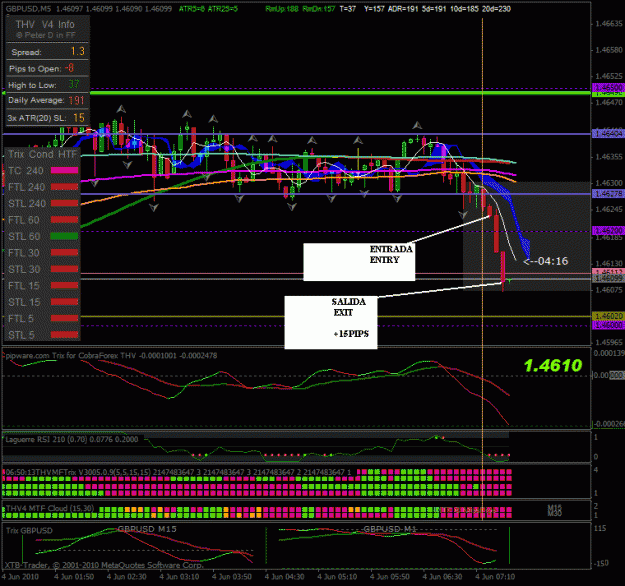The height and width of the screenshot is (586, 625).
Task: Click the 4 Jun 07:10 time label
Action: [495, 577]
